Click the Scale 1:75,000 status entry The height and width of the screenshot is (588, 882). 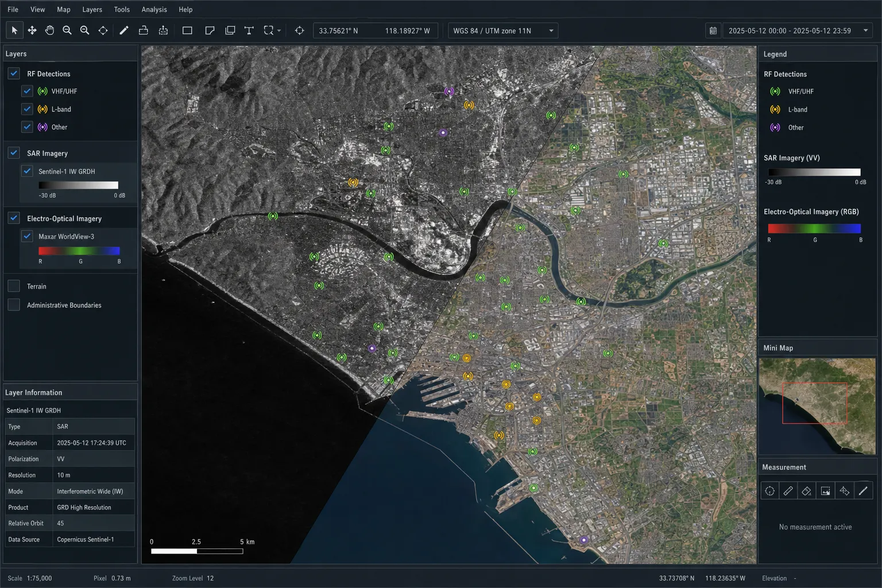pyautogui.click(x=30, y=578)
